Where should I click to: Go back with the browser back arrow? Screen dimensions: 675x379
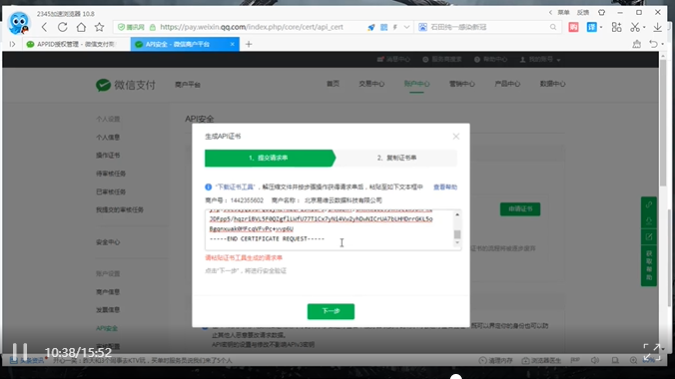(x=44, y=27)
